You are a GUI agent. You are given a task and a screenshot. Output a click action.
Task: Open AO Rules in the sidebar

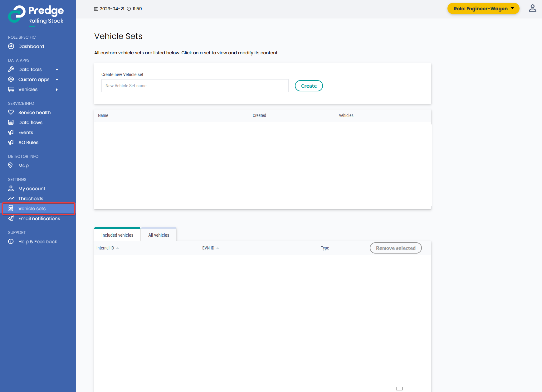[28, 143]
